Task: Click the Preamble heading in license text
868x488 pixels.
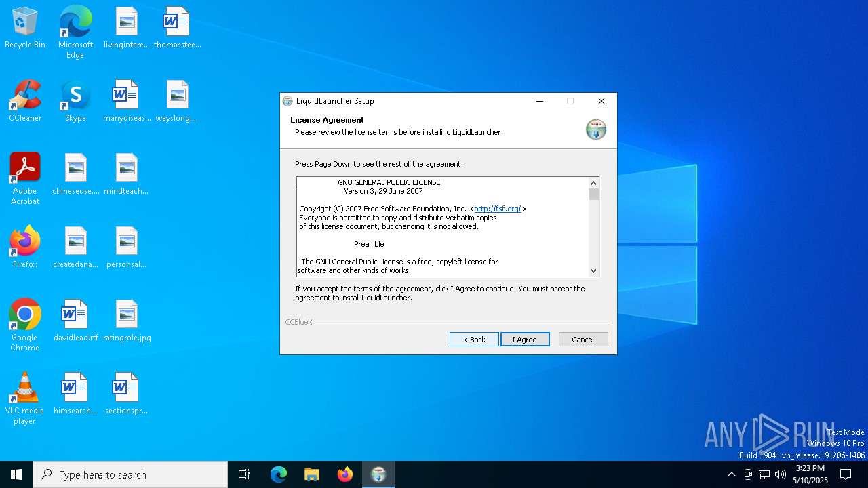Action: [369, 244]
